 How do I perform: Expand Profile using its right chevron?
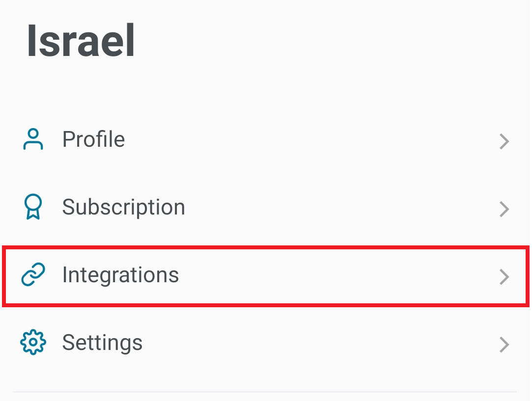point(504,142)
